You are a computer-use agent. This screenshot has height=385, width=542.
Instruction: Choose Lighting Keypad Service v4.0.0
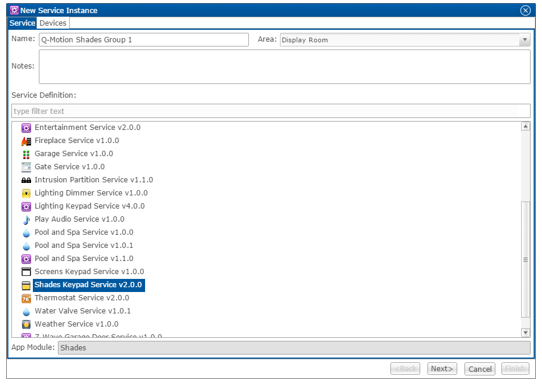90,206
